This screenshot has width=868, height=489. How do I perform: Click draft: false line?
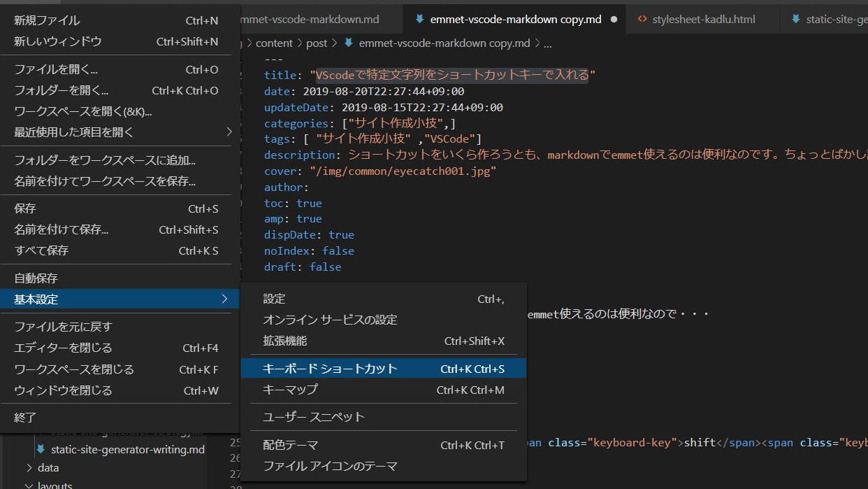coord(303,267)
